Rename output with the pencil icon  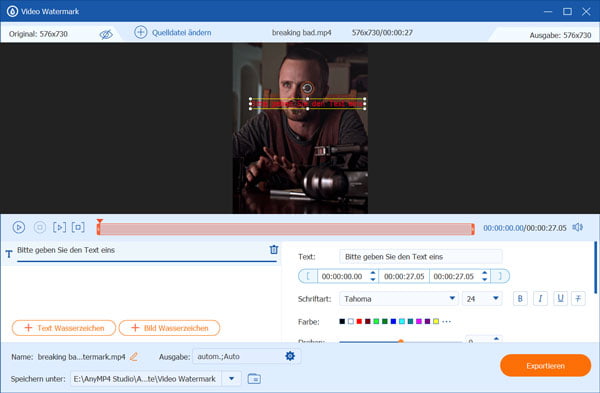[134, 357]
